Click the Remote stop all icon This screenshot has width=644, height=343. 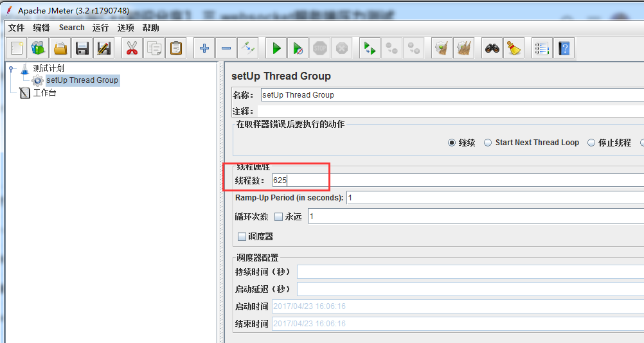[391, 48]
